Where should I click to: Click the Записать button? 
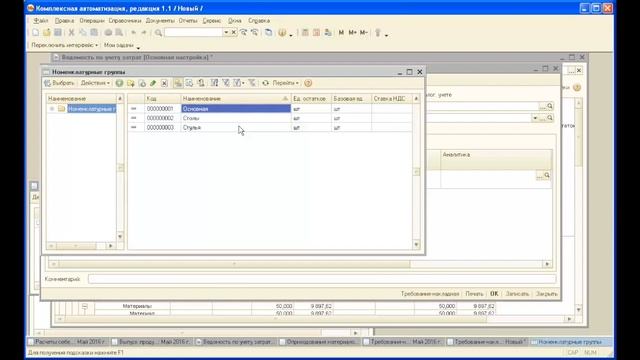tap(517, 294)
